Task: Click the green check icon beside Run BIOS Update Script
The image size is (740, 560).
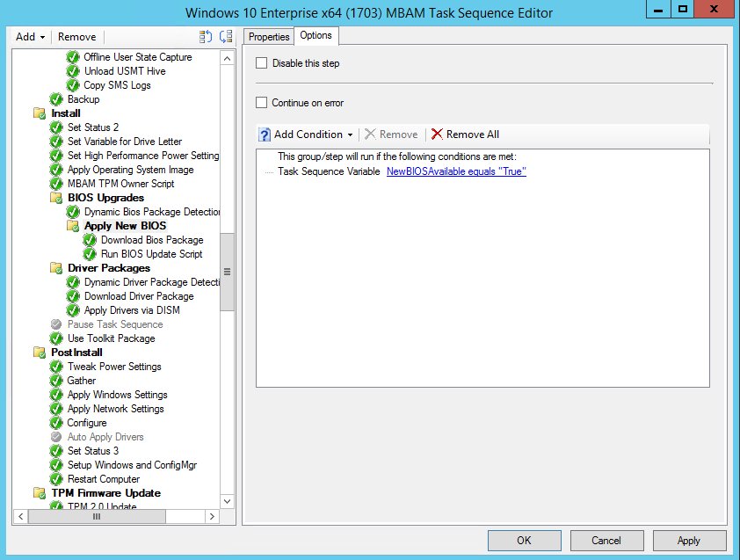Action: coord(90,254)
